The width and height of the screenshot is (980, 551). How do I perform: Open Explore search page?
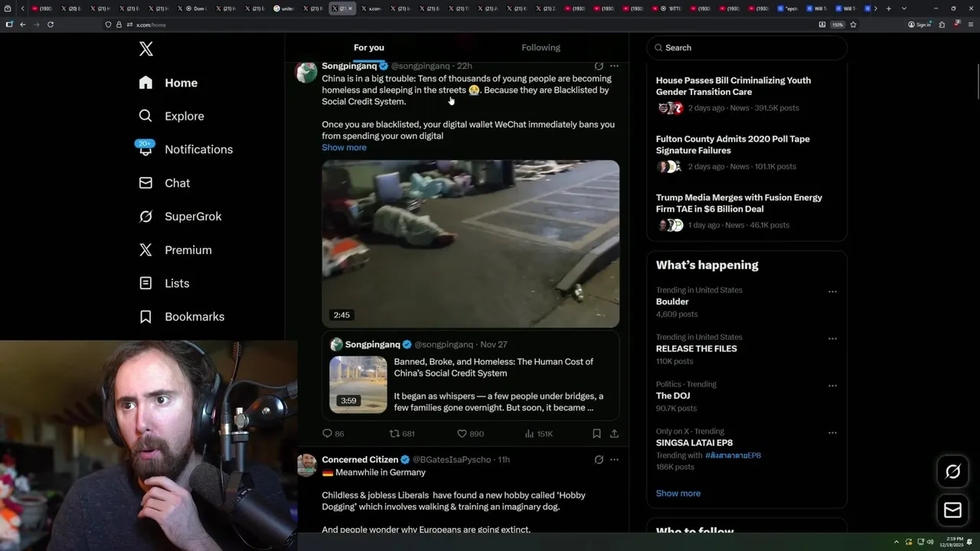click(x=171, y=116)
